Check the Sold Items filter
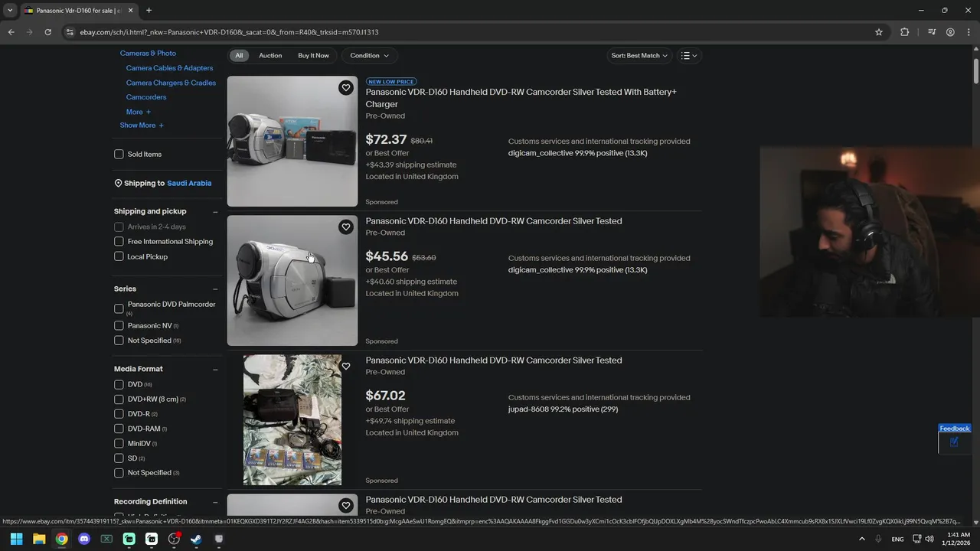Viewport: 980px width, 551px height. click(119, 154)
